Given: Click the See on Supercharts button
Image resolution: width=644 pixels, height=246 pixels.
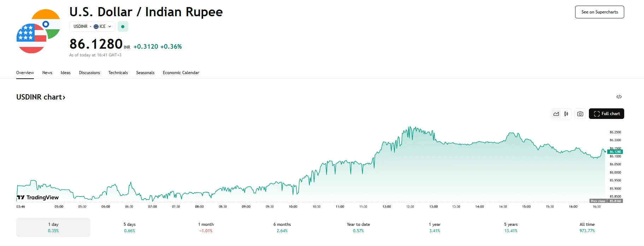Looking at the screenshot, I should coord(599,12).
